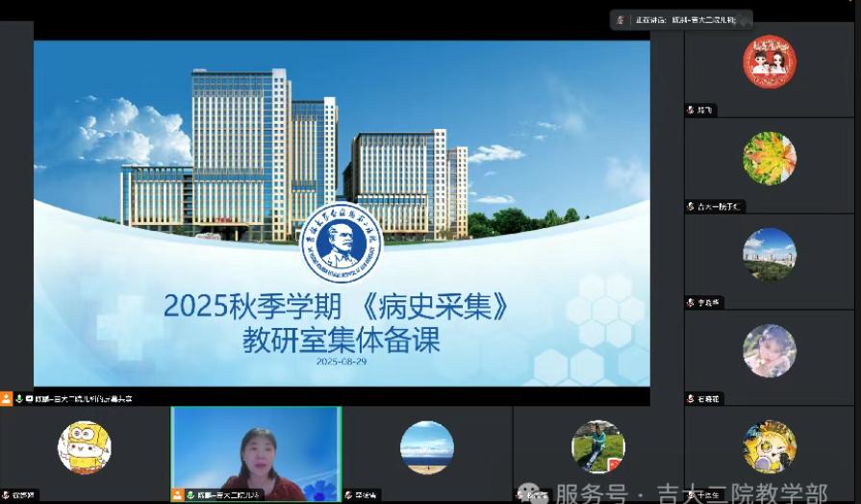The height and width of the screenshot is (504, 861).
Task: Select the yellow cartoon creature with goggles avatar
Action: pyautogui.click(x=85, y=447)
